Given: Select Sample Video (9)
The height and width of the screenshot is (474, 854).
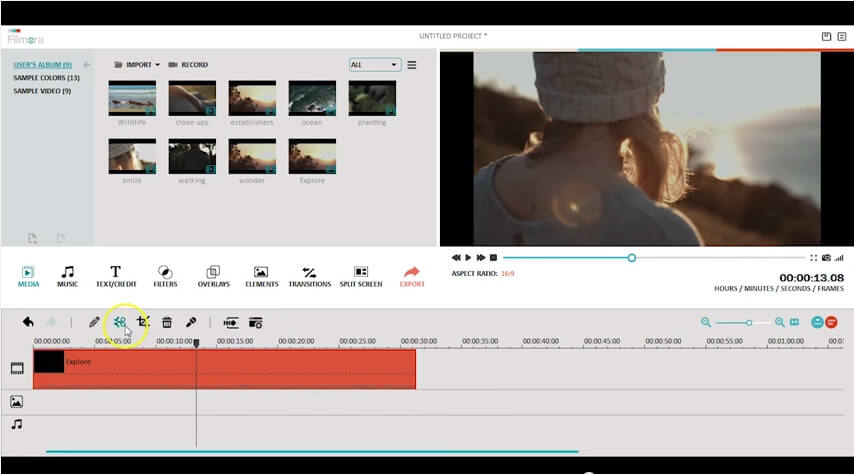Looking at the screenshot, I should (x=42, y=91).
